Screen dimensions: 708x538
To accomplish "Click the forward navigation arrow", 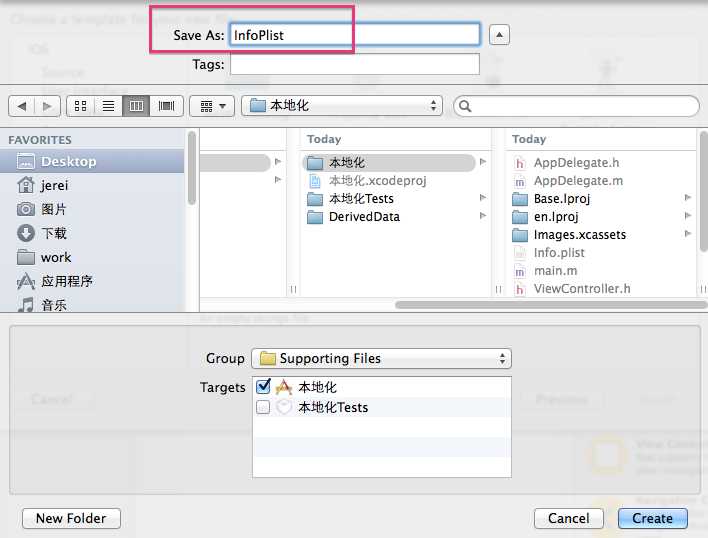I will click(47, 107).
